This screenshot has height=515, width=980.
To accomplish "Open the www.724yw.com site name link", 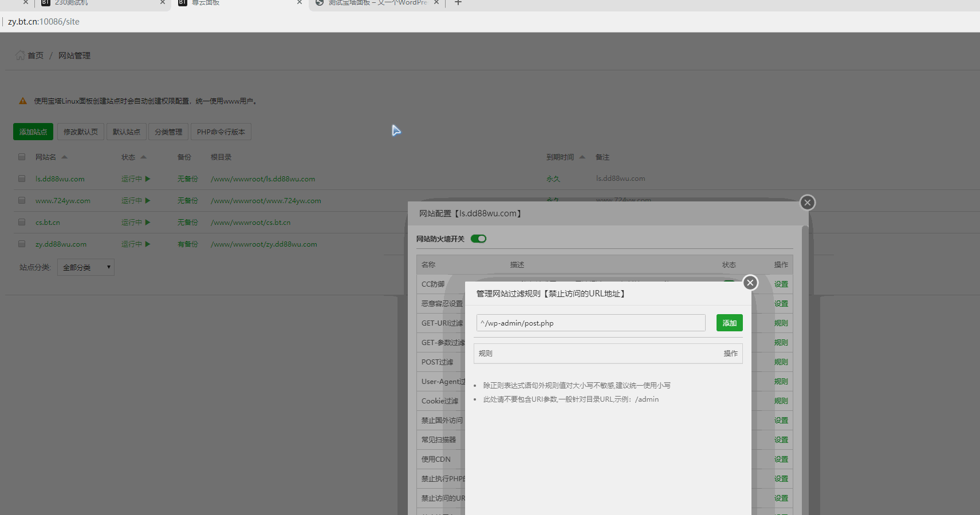I will 63,201.
